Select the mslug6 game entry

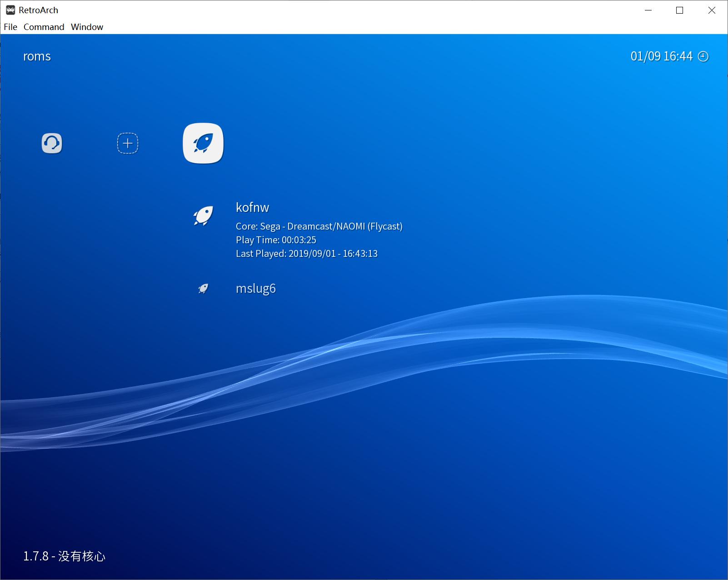[255, 289]
